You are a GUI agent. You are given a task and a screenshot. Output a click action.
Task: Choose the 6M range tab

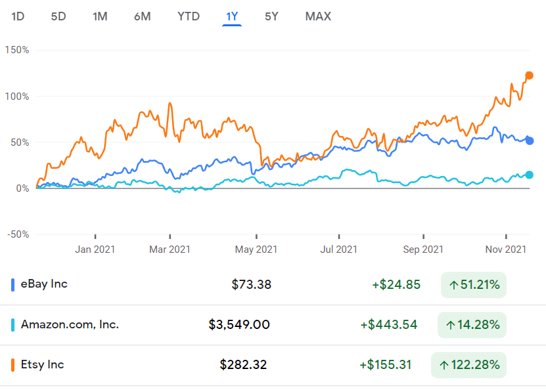pos(143,16)
